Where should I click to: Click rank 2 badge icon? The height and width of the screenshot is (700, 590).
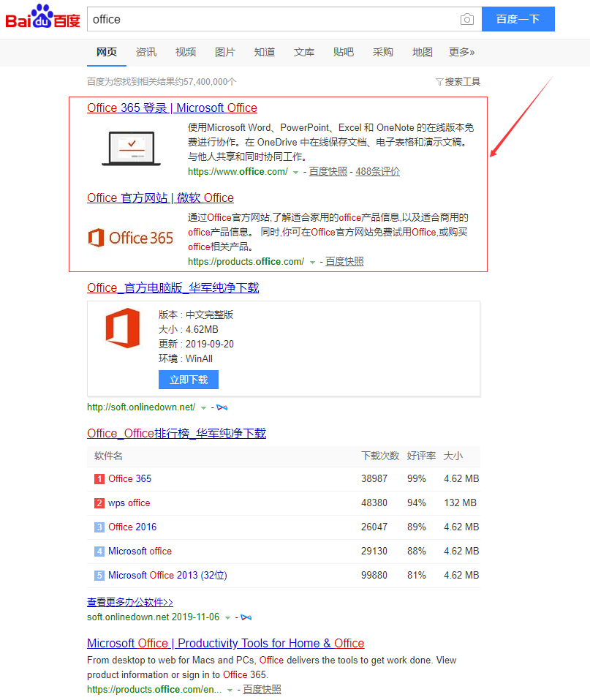pos(99,503)
